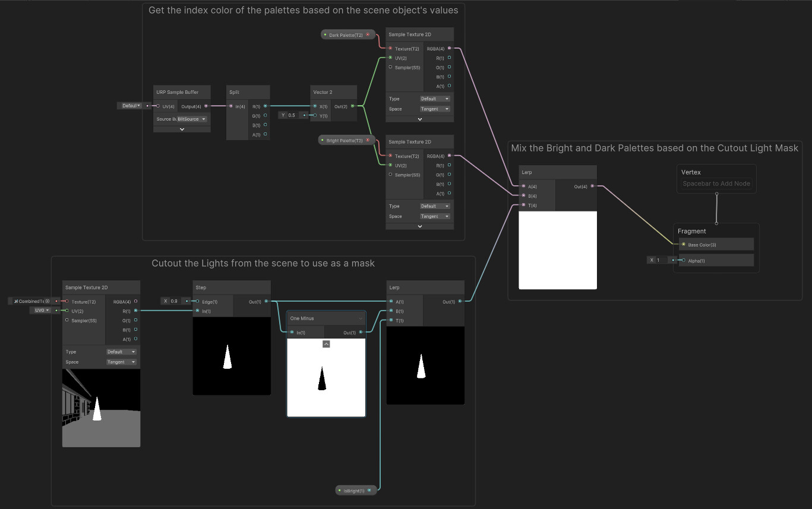
Task: Click the Edge(1) input port on the Step node
Action: tap(197, 301)
